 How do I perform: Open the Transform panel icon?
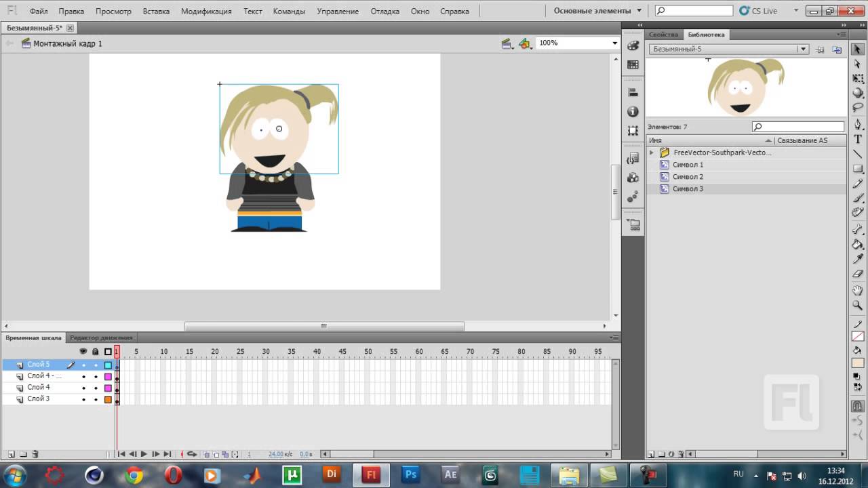633,130
